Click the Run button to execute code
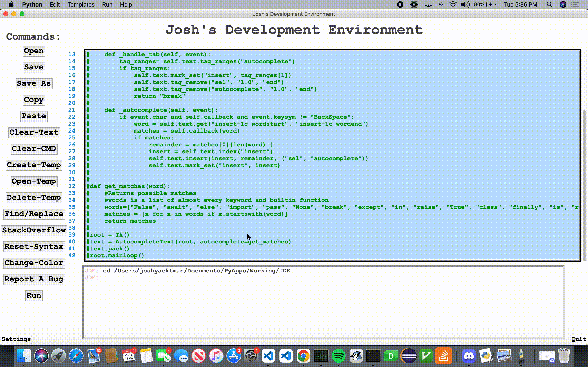Screen dimensions: 588x367 pyautogui.click(x=34, y=296)
